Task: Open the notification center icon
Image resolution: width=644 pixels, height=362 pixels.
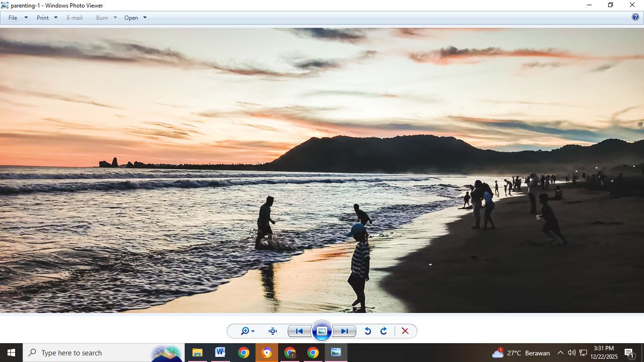Action: tap(629, 353)
